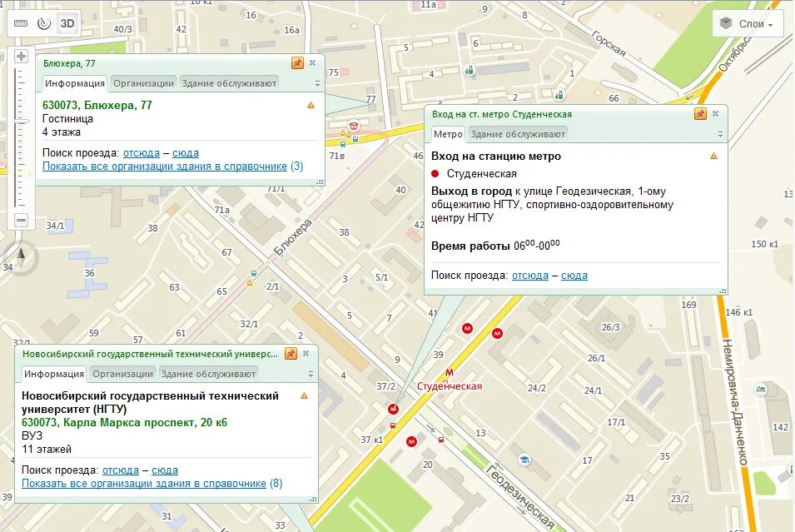The width and height of the screenshot is (795, 532).
Task: Click building number 26/3
Action: 610,327
